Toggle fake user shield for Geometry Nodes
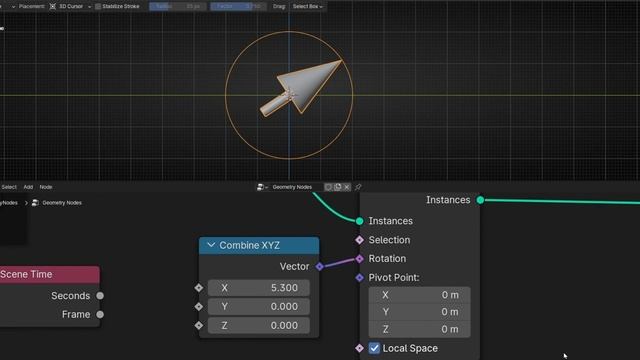The width and height of the screenshot is (640, 360). (328, 187)
